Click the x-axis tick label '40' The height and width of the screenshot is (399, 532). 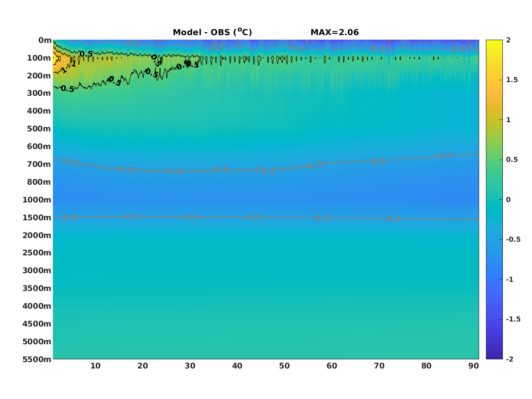(x=237, y=366)
